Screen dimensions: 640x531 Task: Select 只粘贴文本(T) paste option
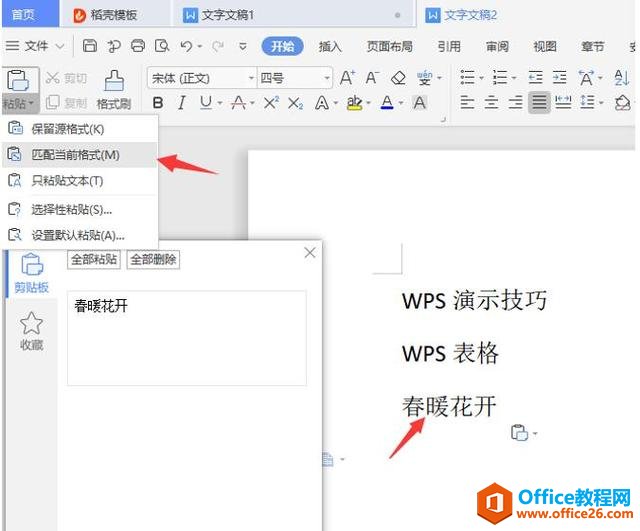tap(80, 180)
